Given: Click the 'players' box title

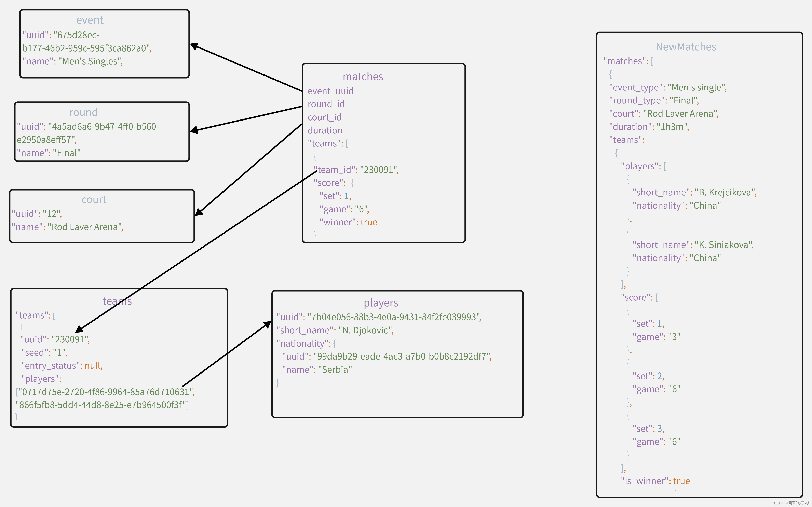Looking at the screenshot, I should (x=381, y=303).
